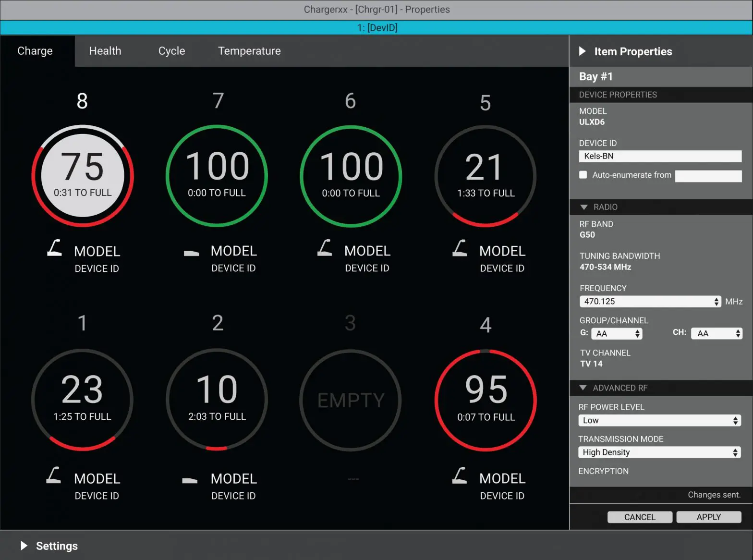Click the 0:31 TO FULL text in bay 8

[x=83, y=193]
